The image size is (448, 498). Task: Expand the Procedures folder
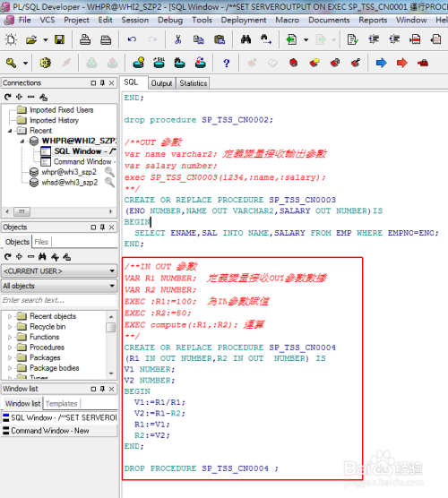click(x=10, y=348)
